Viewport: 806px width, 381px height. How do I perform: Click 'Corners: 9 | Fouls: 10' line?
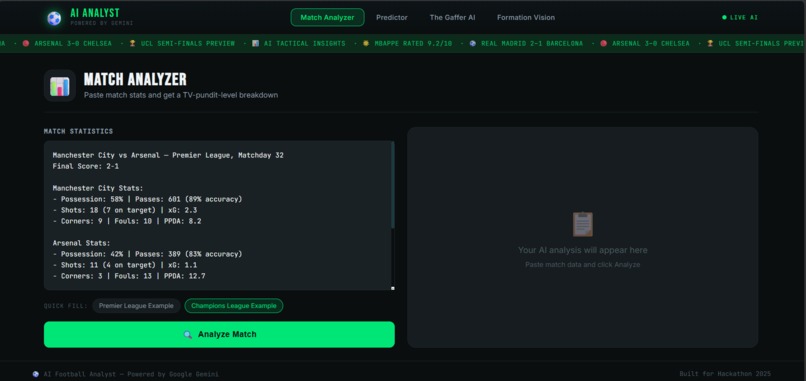(x=126, y=222)
